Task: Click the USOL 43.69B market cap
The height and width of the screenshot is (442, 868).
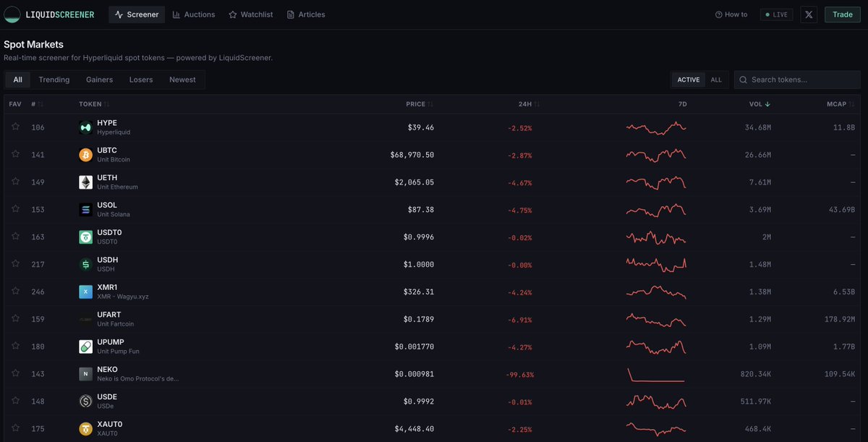Action: [842, 210]
